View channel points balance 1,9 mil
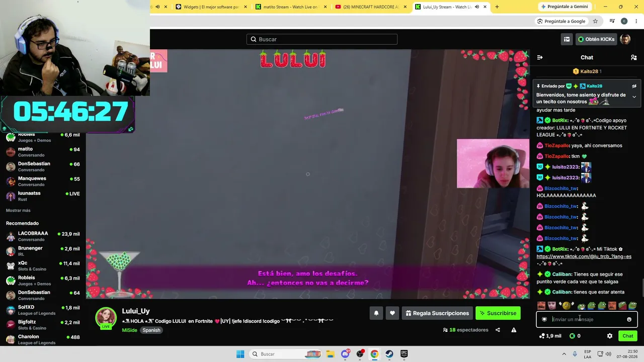 tap(550, 336)
